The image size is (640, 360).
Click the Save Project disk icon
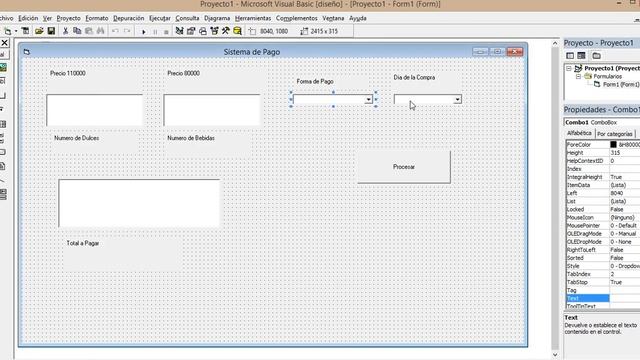coord(51,31)
